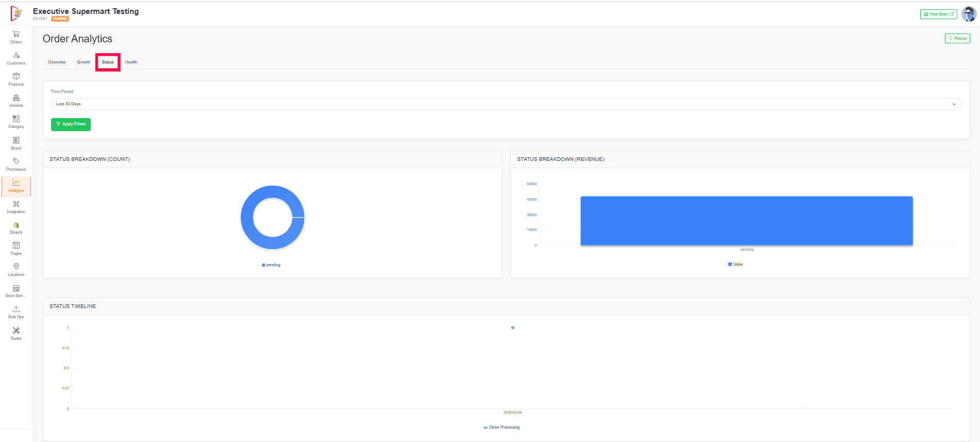Click the blue pending revenue bar
Image resolution: width=980 pixels, height=442 pixels.
(746, 221)
